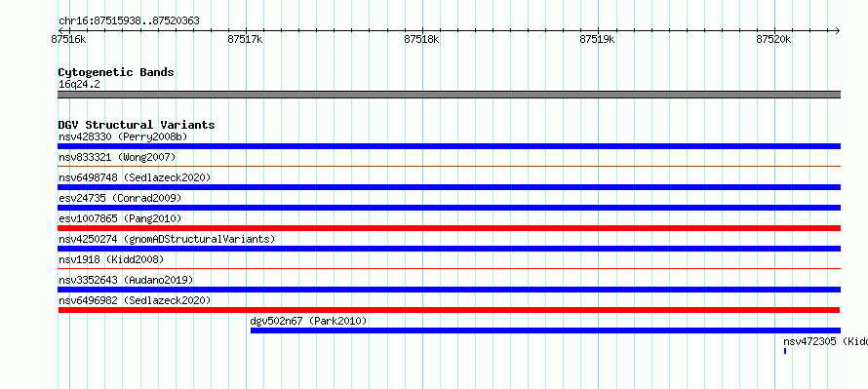Open nsv6498748 (Sedlazeck2020) variant label
The image size is (868, 389).
[135, 177]
